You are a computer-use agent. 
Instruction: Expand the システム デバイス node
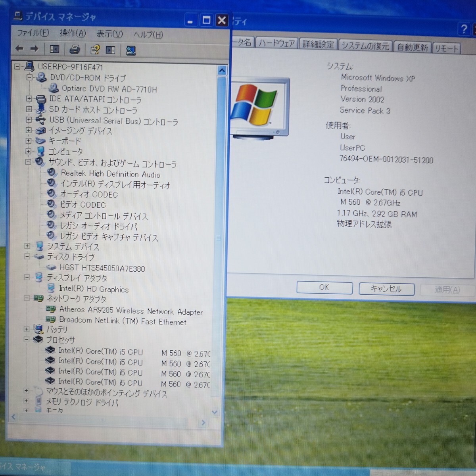(x=27, y=246)
